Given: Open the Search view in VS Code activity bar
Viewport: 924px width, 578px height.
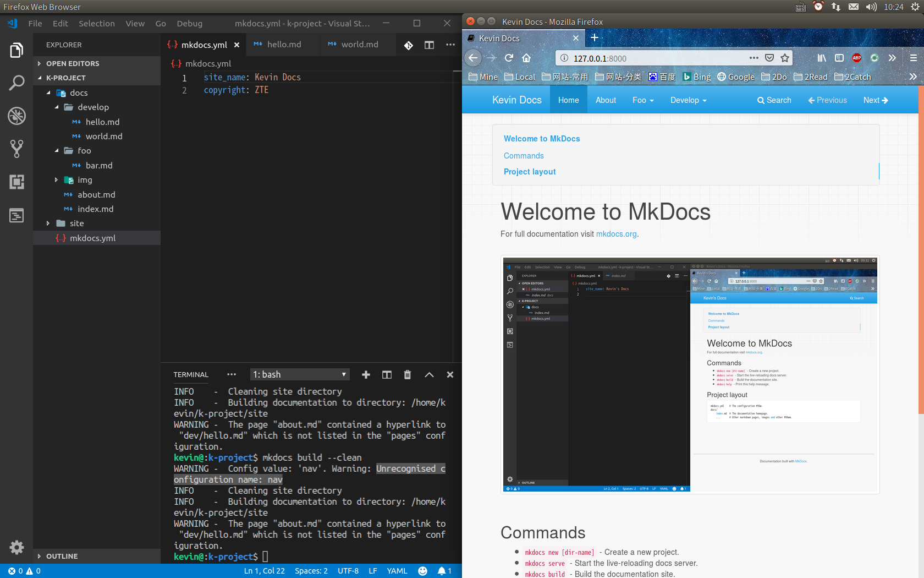Looking at the screenshot, I should [16, 83].
